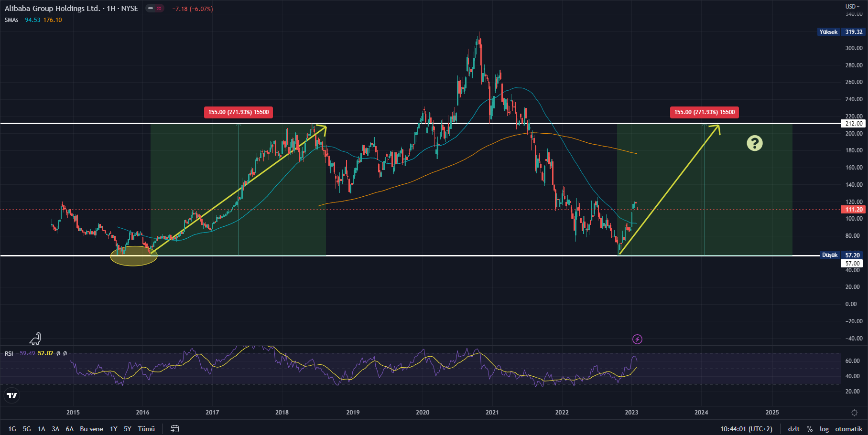Select the 3A time range
Screen dimensions: 868x435
55,429
